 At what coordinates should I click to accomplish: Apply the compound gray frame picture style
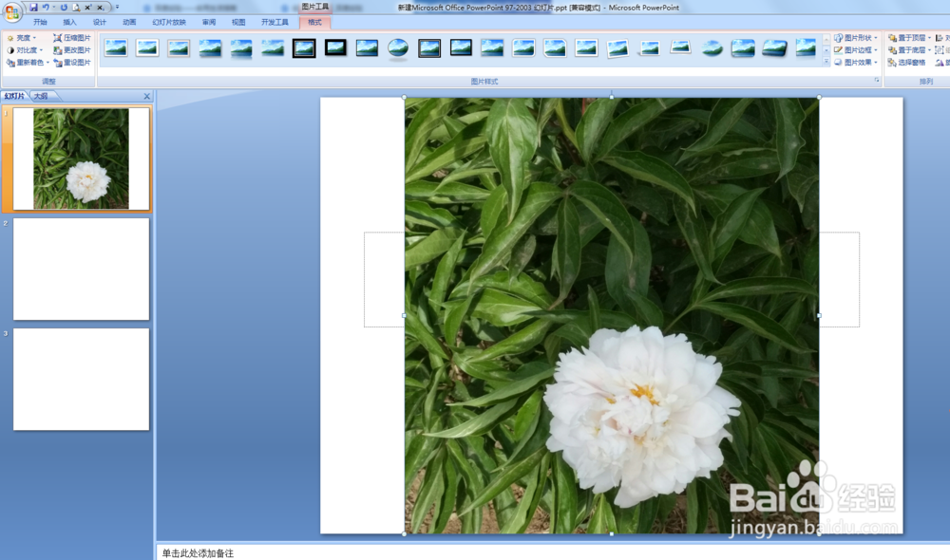coord(429,47)
